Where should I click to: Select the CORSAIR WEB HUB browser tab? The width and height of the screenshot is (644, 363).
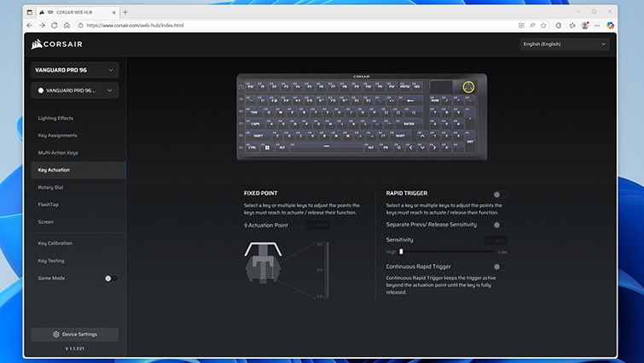click(78, 12)
